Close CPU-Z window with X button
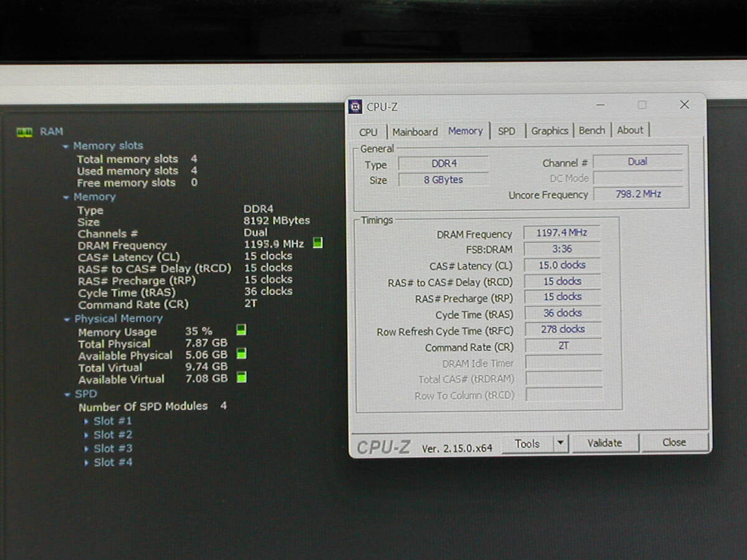The height and width of the screenshot is (560, 747). [x=685, y=105]
